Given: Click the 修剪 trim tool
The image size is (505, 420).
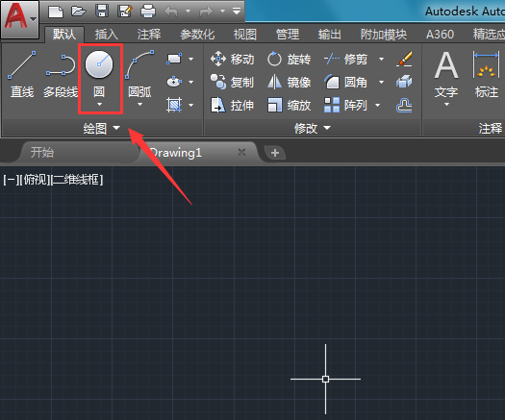Looking at the screenshot, I should click(345, 60).
